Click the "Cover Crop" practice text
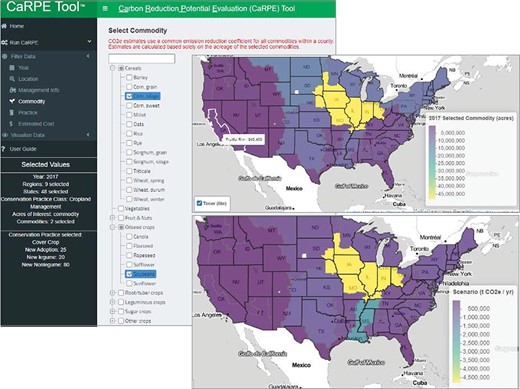 [45, 242]
